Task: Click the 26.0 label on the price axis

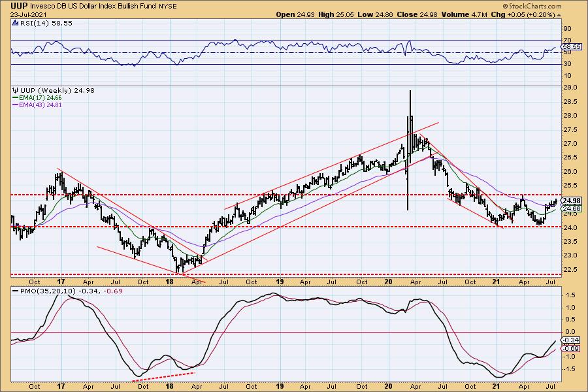Action: (x=569, y=171)
